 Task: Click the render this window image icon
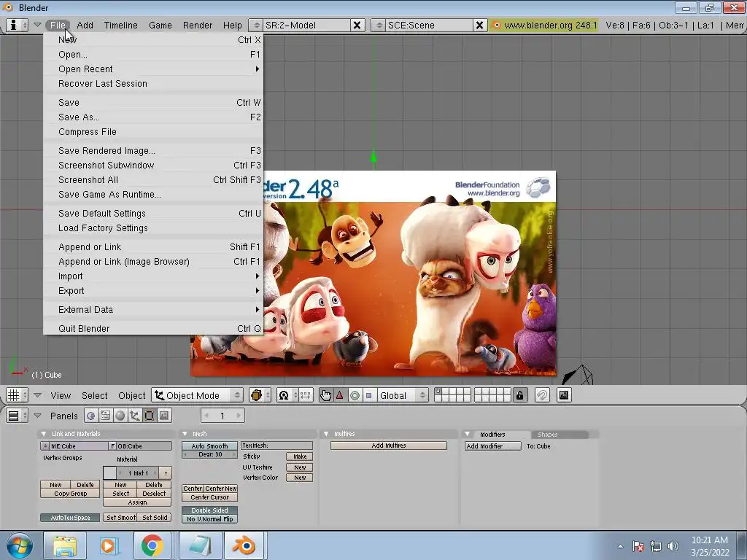564,395
